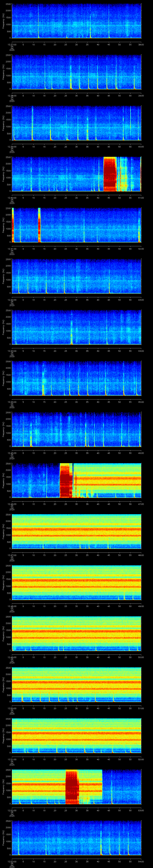Image resolution: width=153 pixels, height=868 pixels.
Task: Click the '12:44:00' start time label
Action: tap(12, 402)
